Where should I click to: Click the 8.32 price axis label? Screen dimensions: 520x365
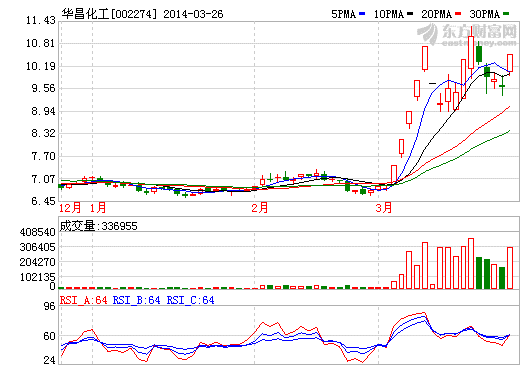(43, 134)
